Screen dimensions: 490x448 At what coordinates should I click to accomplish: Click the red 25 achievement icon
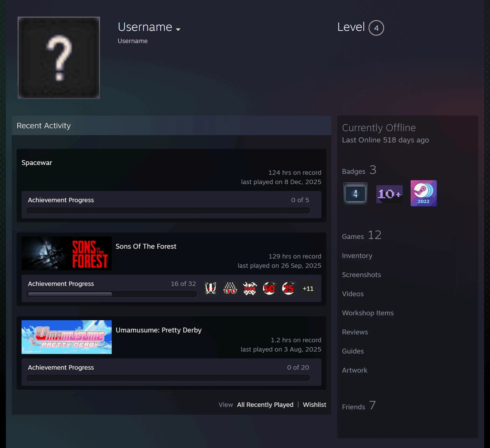tap(289, 289)
